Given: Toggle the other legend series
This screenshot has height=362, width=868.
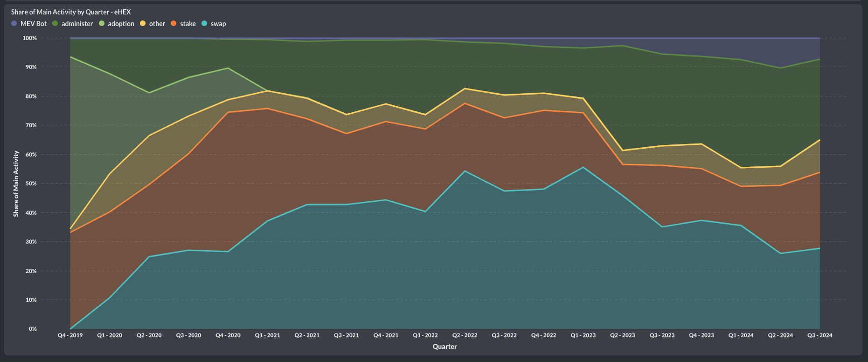Looking at the screenshot, I should [153, 24].
